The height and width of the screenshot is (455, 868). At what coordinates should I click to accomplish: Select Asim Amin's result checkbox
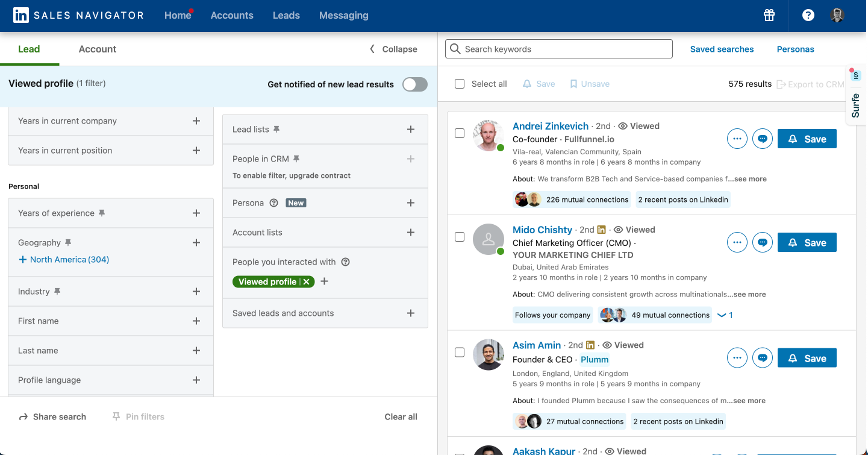coord(460,353)
